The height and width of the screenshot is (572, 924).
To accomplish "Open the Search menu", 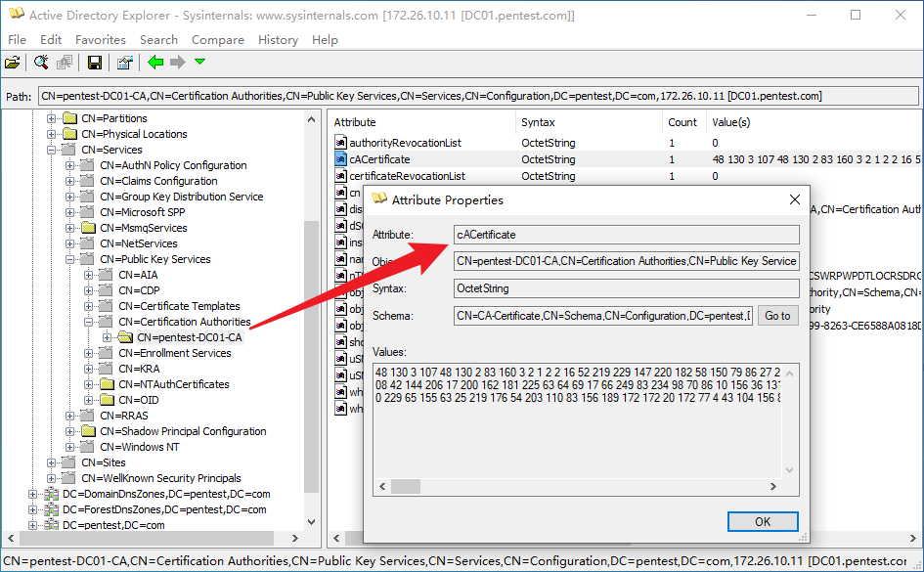I will (158, 39).
